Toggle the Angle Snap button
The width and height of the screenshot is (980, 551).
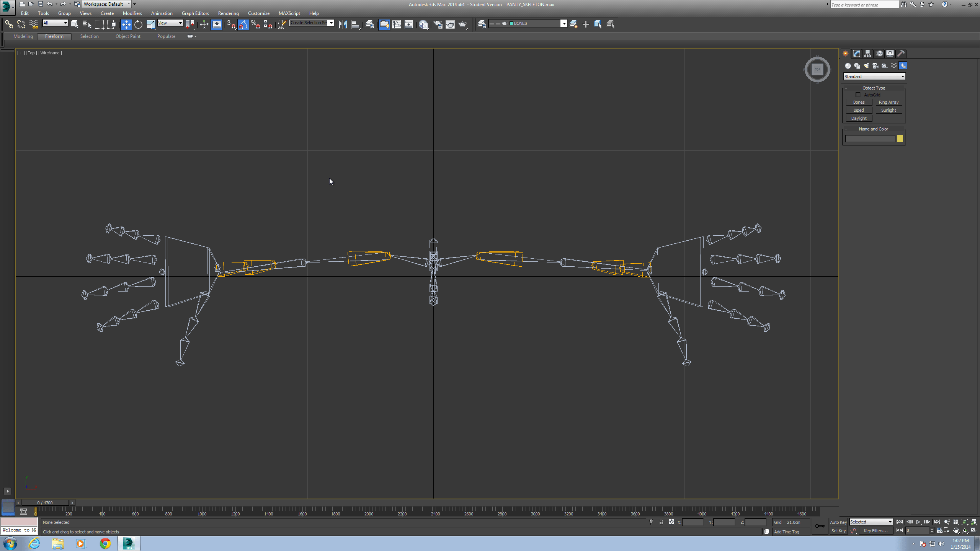coord(243,24)
